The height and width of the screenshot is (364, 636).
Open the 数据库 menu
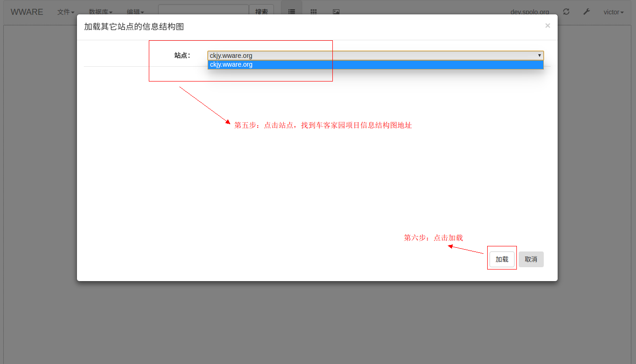click(x=101, y=12)
